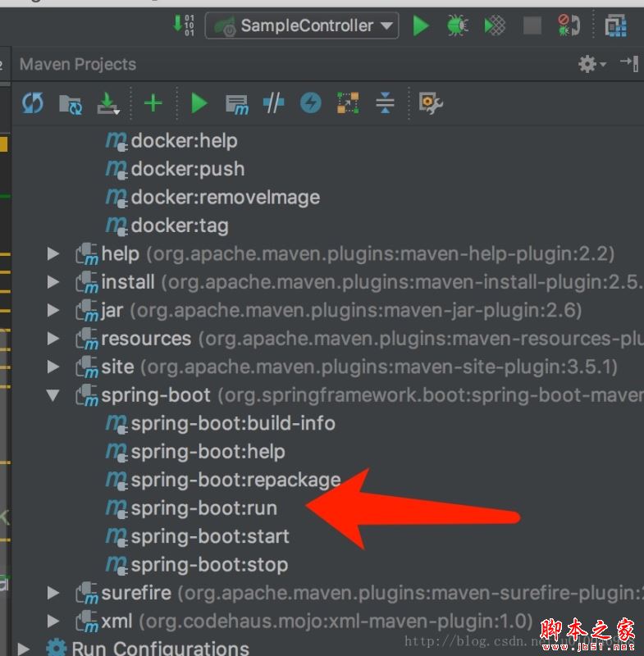The height and width of the screenshot is (656, 644).
Task: Hide the Maven Projects tool window
Action: click(x=629, y=64)
